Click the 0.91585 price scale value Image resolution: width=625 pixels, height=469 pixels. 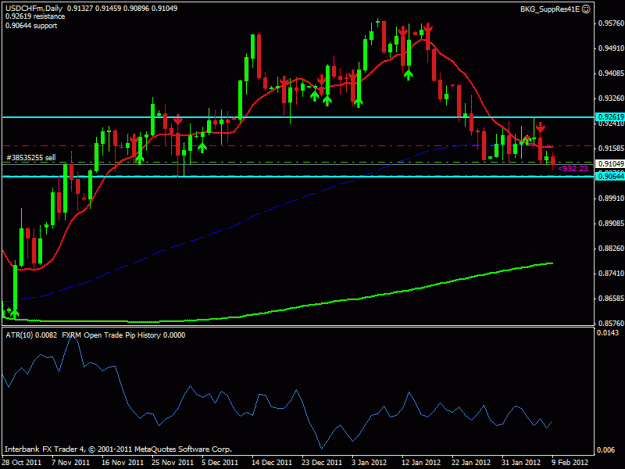(x=611, y=148)
